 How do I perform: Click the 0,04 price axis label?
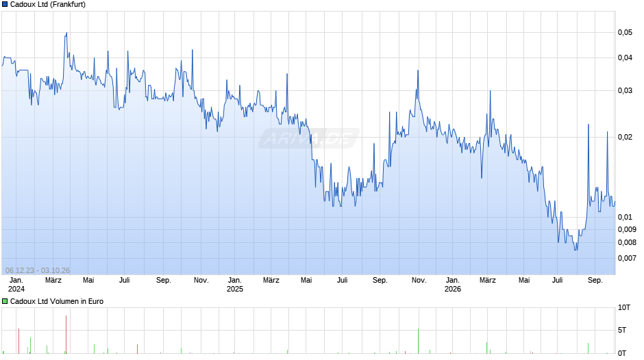tap(625, 58)
